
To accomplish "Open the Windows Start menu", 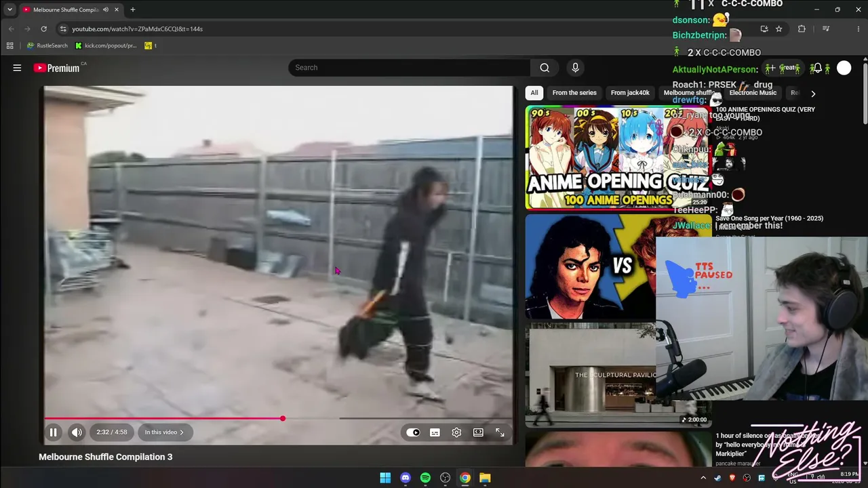I will point(385,478).
